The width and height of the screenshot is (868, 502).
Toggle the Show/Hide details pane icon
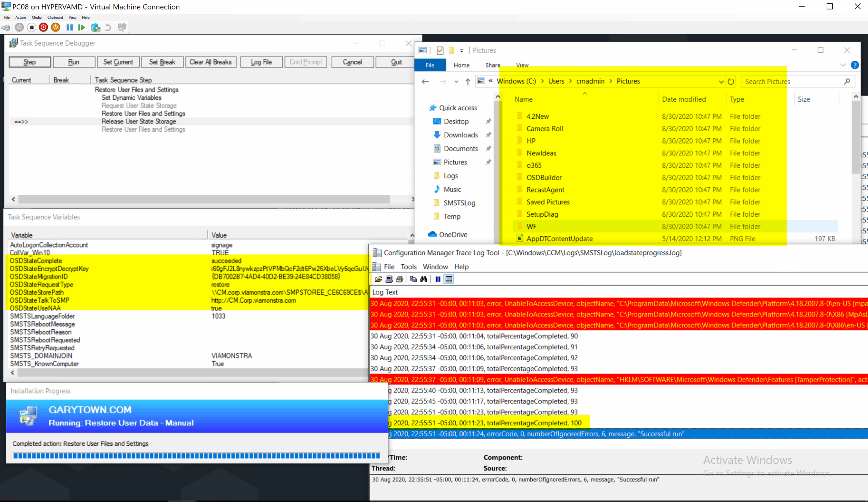click(x=449, y=279)
